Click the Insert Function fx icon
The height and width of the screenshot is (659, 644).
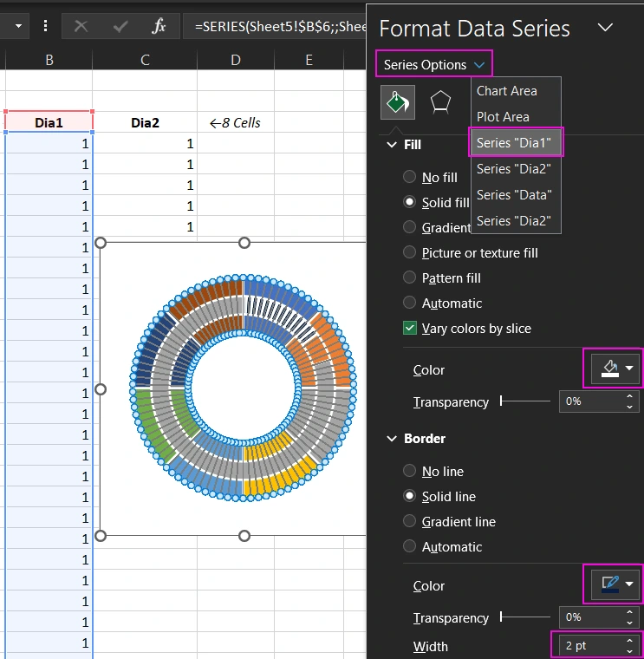[159, 26]
